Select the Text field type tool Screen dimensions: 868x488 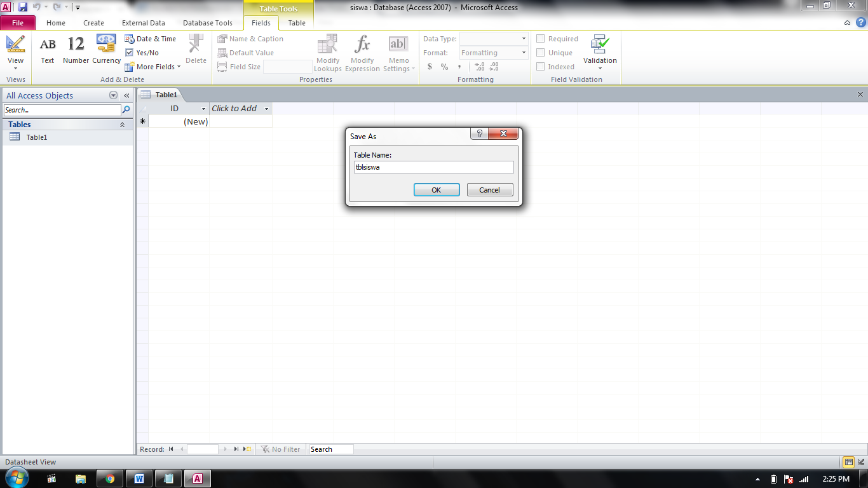(48, 51)
